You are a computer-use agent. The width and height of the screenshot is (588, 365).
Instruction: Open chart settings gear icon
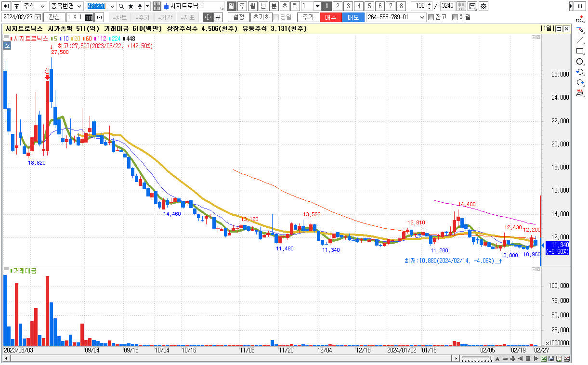coord(483,6)
